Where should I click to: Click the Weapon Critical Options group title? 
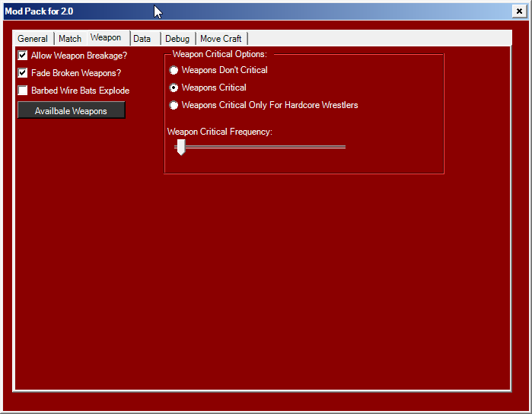pos(220,54)
